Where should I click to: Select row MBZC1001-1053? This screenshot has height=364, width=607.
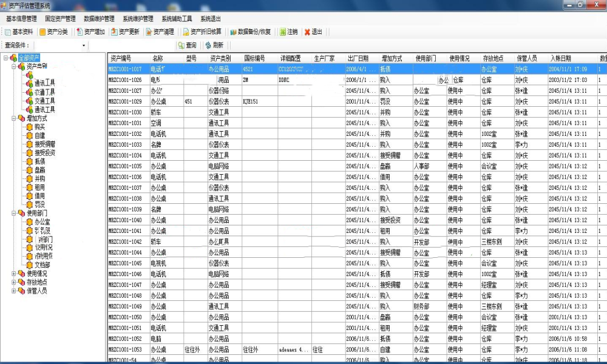click(x=357, y=349)
